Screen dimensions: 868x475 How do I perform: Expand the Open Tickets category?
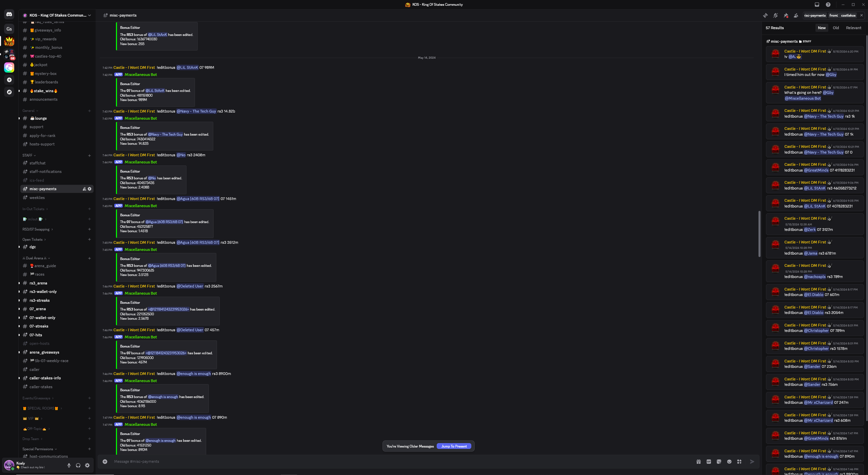34,239
